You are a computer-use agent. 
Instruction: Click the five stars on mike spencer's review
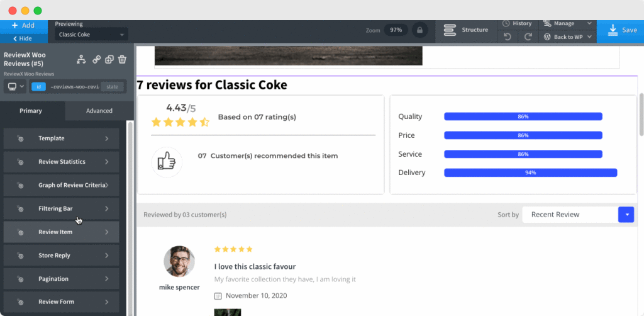[x=233, y=249]
